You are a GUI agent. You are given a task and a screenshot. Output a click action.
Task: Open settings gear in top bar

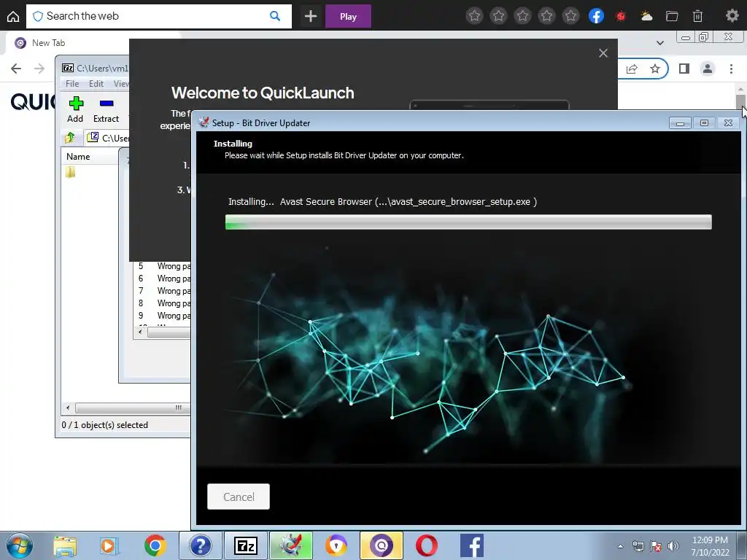732,16
